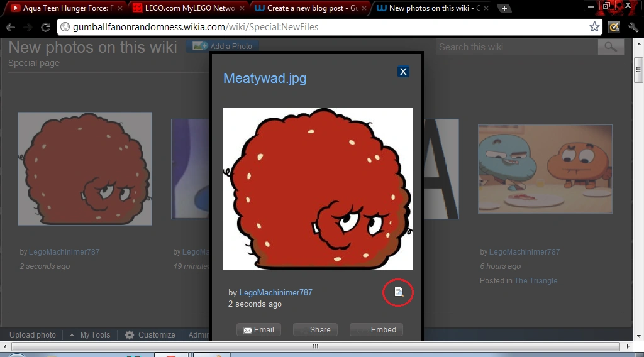Close the Aqua Teen Hunger Force tab
Viewport: 644px width, 357px height.
[x=120, y=8]
